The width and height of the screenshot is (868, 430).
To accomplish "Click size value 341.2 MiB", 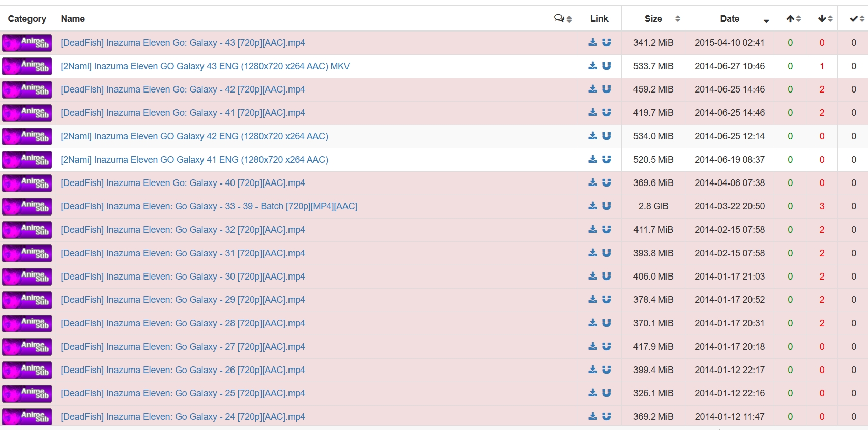I will click(x=653, y=43).
